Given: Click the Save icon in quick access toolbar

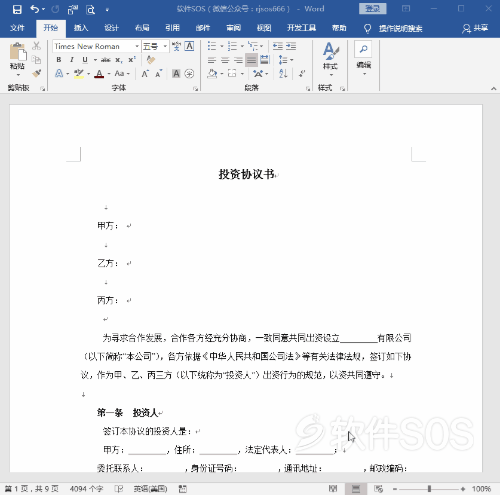Looking at the screenshot, I should (x=17, y=9).
